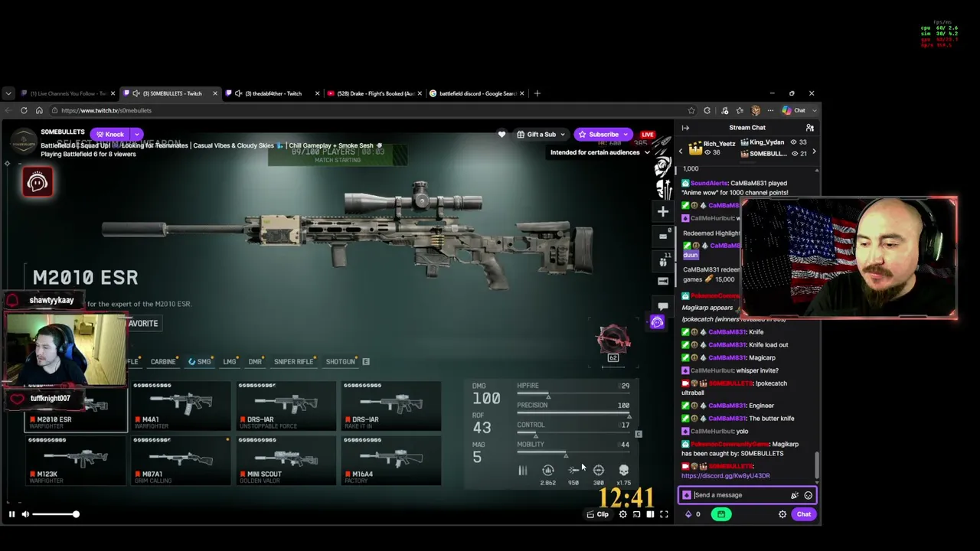This screenshot has width=980, height=551.
Task: Choose the M4A1 Warfighter weapon card
Action: click(x=181, y=406)
